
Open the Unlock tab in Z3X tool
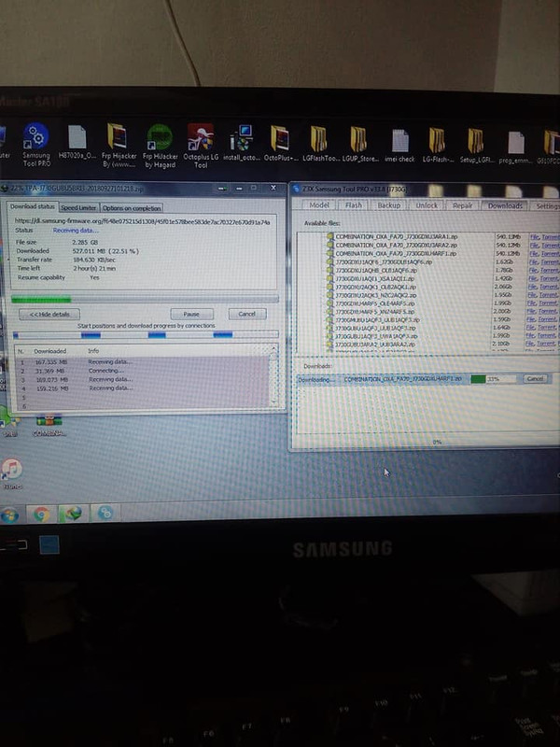coord(427,205)
